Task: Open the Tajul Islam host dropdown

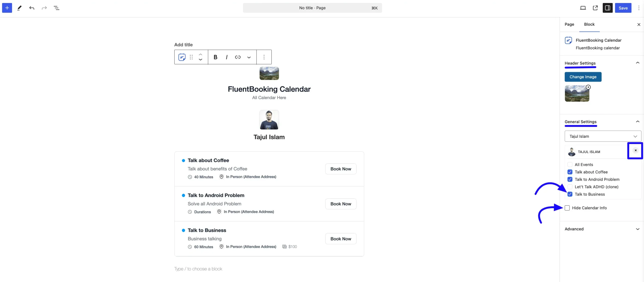Action: coord(603,136)
